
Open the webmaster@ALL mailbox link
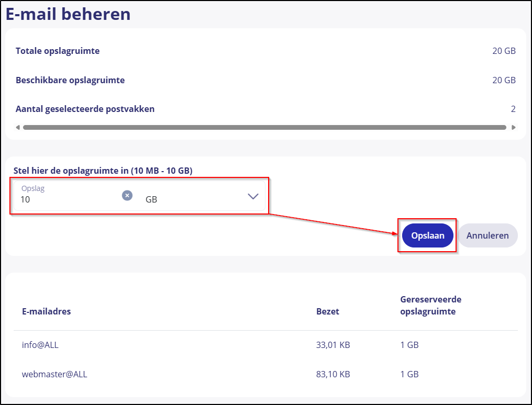(x=54, y=374)
